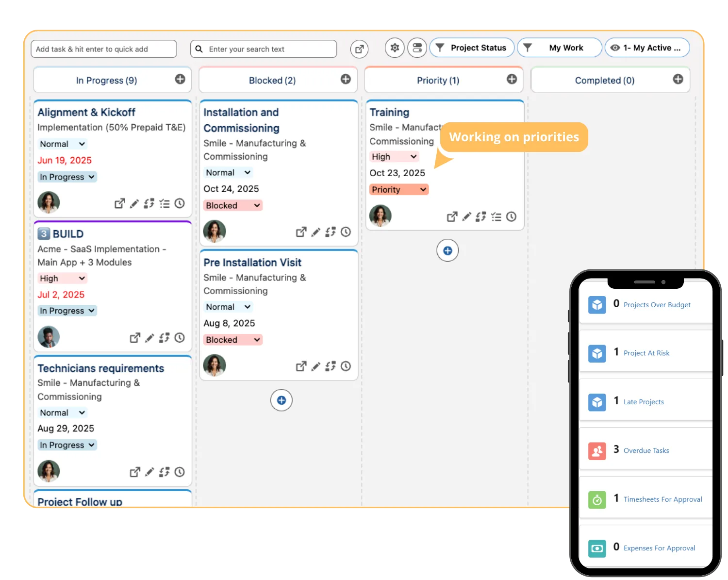728x580 pixels.
Task: Click round plus button under Blocked column
Action: click(x=281, y=400)
